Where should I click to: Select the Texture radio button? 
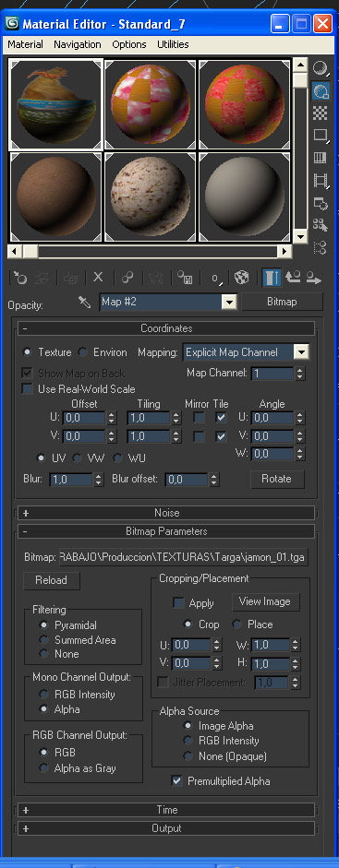click(26, 352)
